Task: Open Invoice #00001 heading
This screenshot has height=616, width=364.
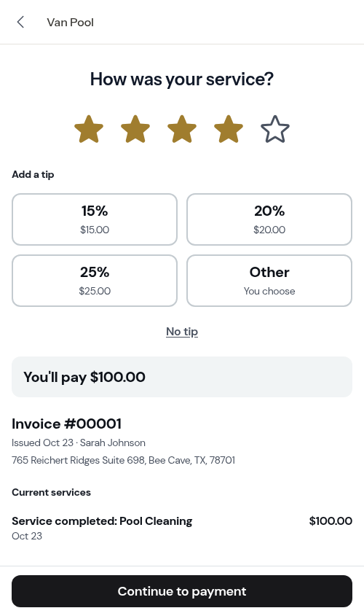Action: [67, 424]
